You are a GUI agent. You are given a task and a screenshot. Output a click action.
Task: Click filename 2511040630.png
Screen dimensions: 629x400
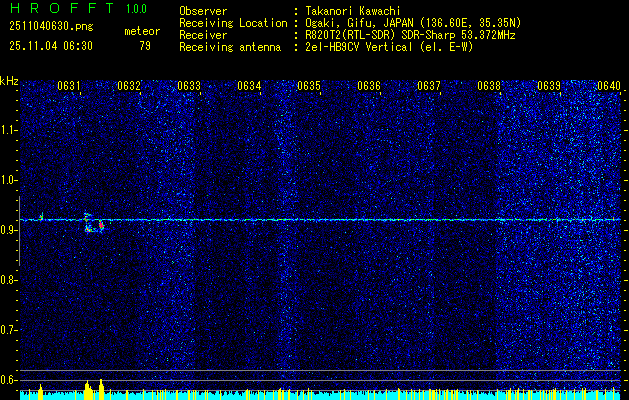click(51, 27)
